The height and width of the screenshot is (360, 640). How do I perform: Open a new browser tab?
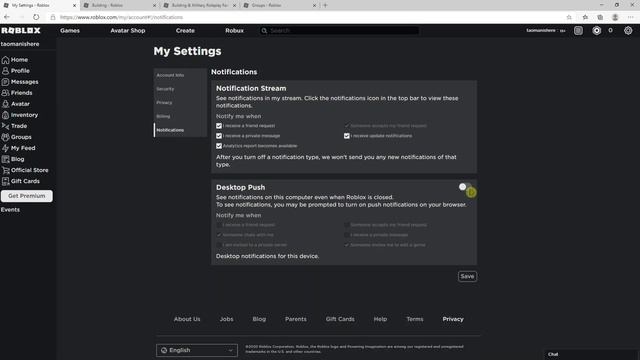pyautogui.click(x=325, y=5)
